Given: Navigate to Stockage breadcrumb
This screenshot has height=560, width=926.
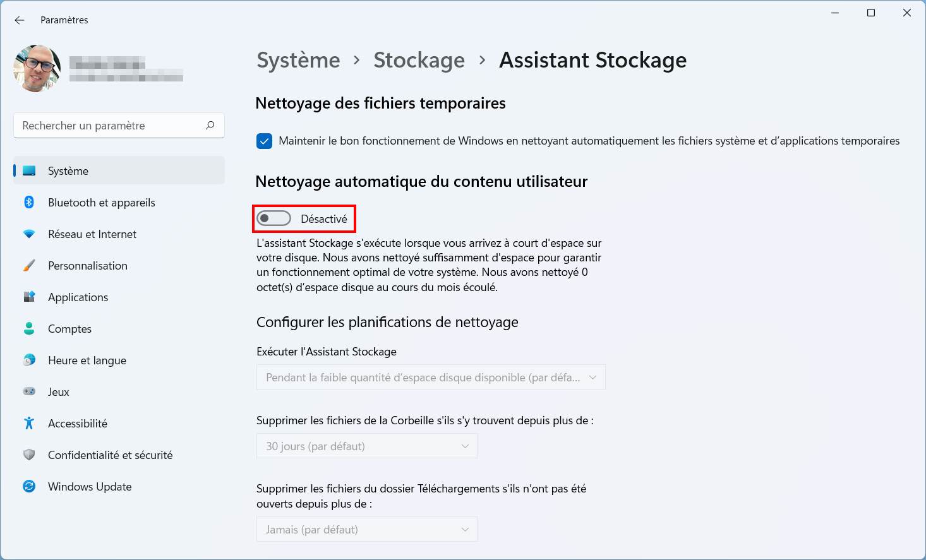Looking at the screenshot, I should point(419,60).
